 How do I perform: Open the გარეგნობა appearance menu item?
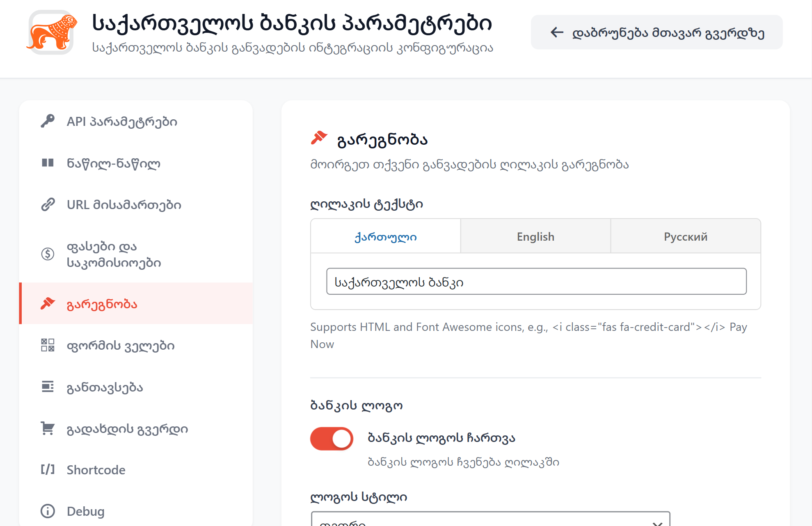coord(102,304)
